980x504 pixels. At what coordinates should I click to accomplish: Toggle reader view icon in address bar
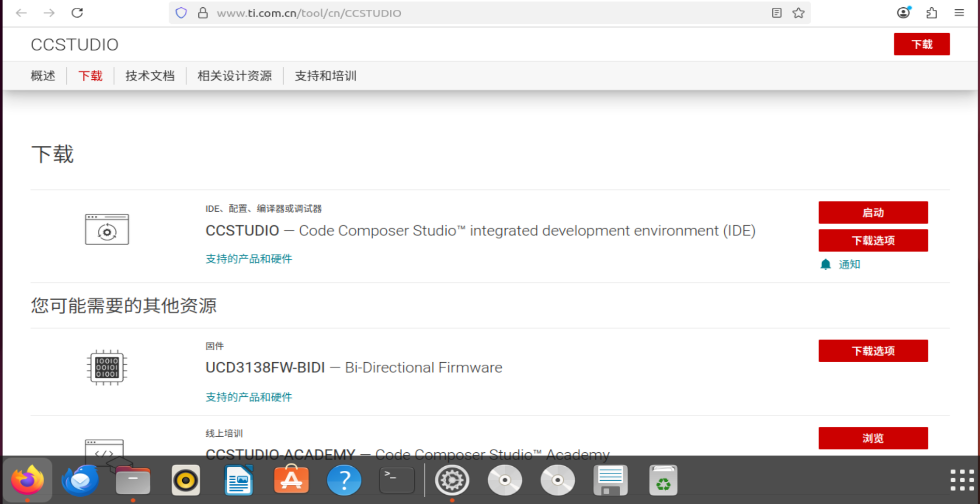tap(777, 13)
